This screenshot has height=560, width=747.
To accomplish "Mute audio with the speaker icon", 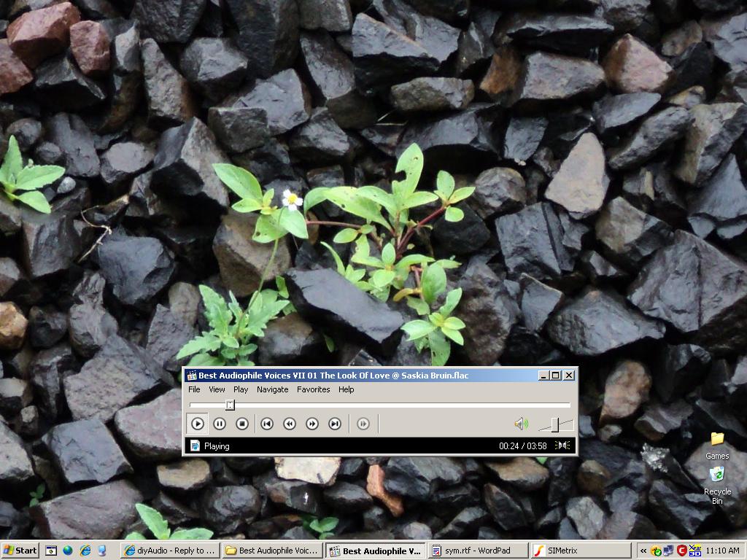I will point(521,424).
